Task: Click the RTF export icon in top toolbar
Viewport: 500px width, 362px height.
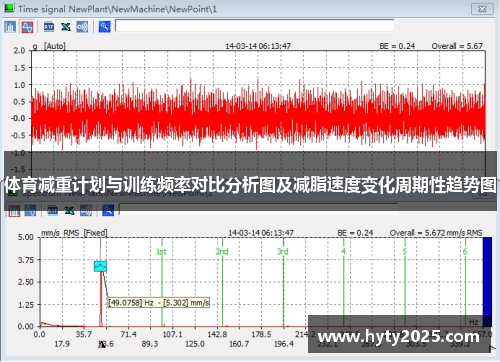Action: point(49,27)
